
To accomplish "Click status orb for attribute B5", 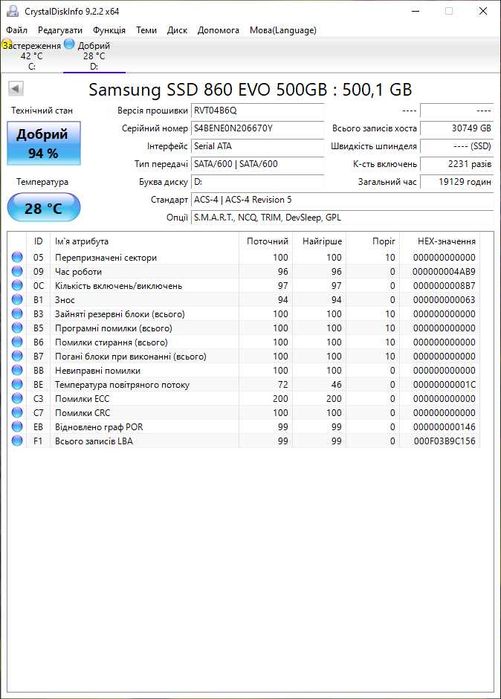I will point(17,328).
